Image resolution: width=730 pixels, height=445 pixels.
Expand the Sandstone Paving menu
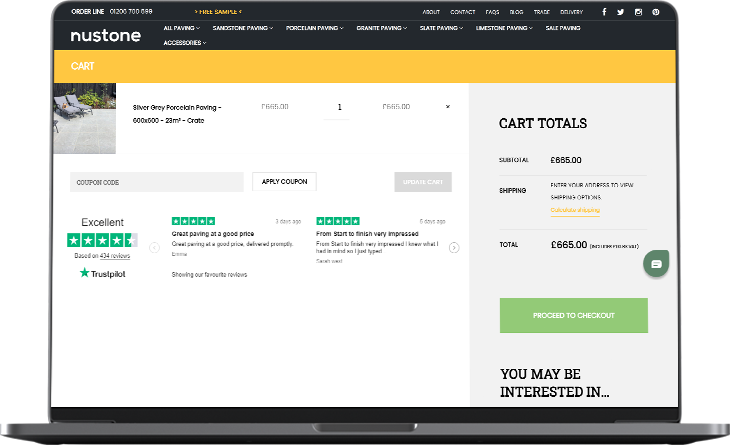coord(243,28)
